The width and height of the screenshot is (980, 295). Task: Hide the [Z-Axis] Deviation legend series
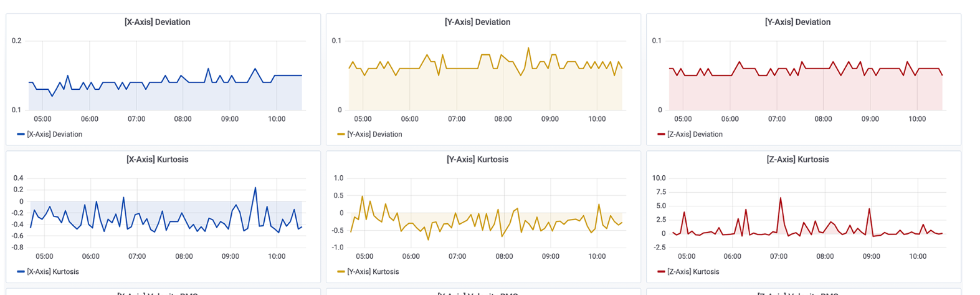pos(695,134)
